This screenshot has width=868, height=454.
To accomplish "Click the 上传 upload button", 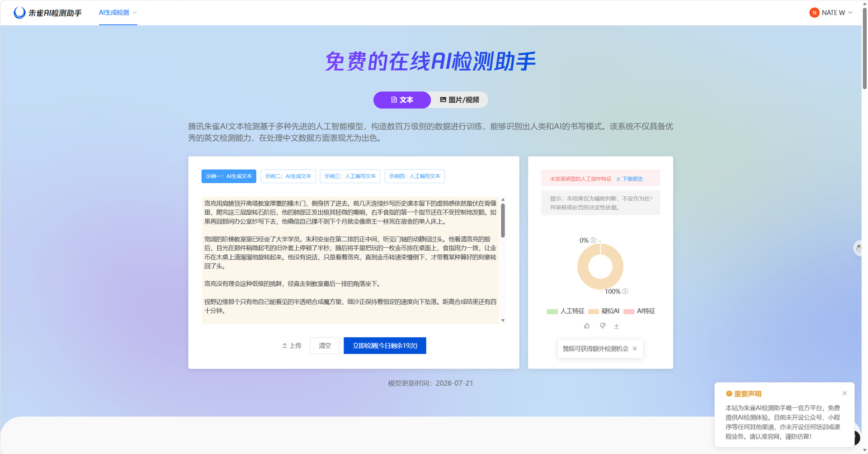I will (x=292, y=345).
